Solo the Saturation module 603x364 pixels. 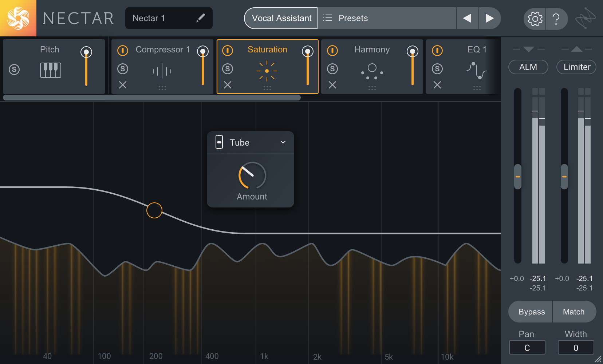228,69
